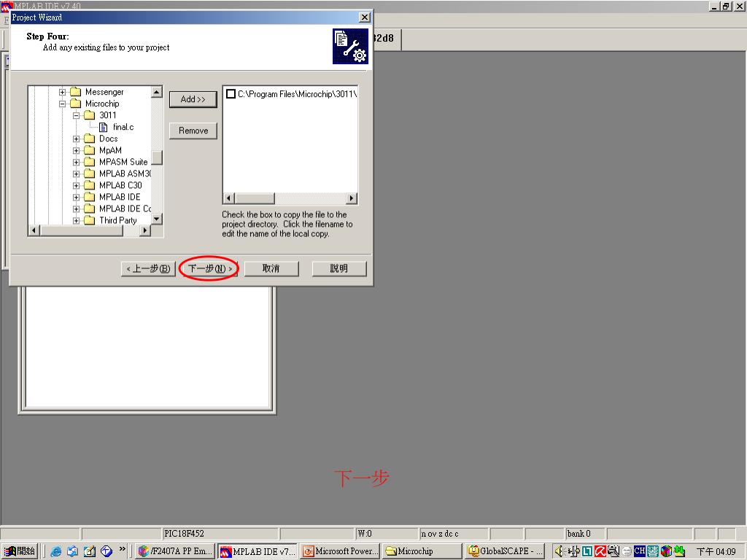
Task: Click the MPASM Suite folder icon
Action: click(90, 162)
